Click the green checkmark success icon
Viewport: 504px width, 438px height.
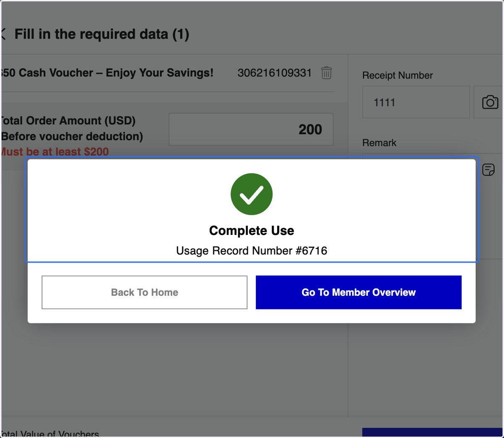(252, 194)
